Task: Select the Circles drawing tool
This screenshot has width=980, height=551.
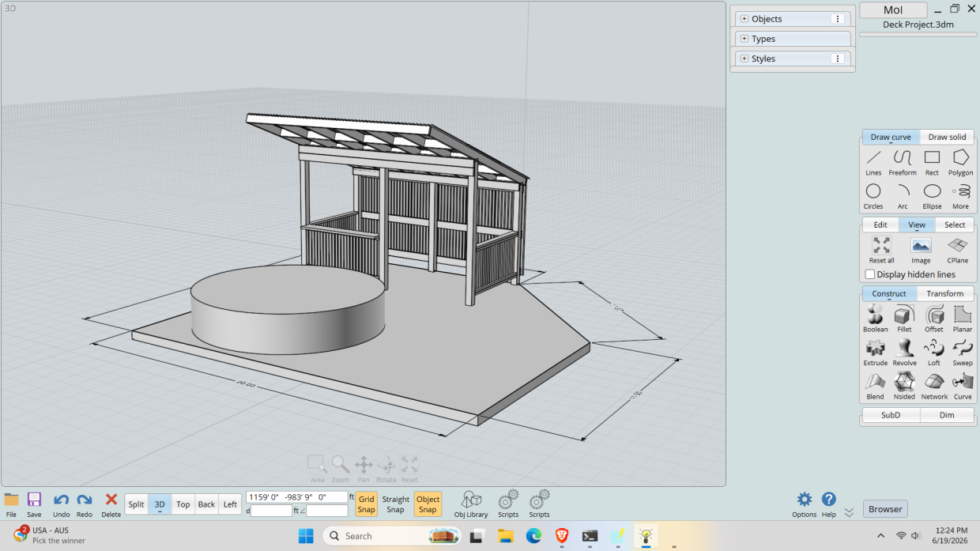Action: click(x=873, y=196)
